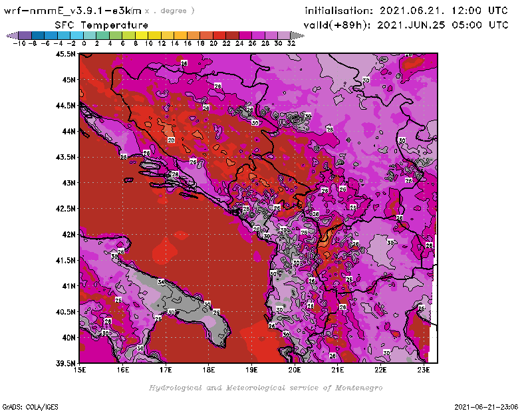The height and width of the screenshot is (411, 532).
Task: Click the '14' colorbar scale label
Action: tap(174, 43)
